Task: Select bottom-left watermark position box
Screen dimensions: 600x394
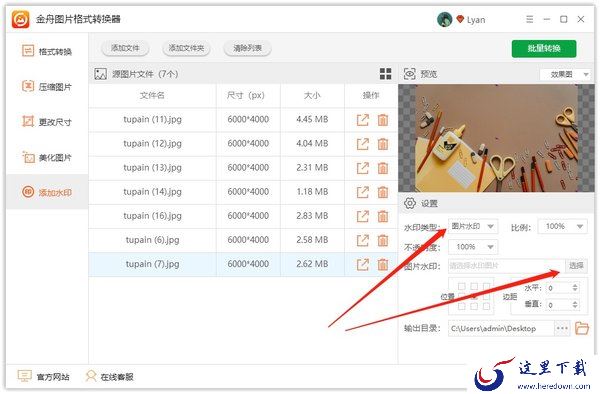Action: click(x=462, y=306)
